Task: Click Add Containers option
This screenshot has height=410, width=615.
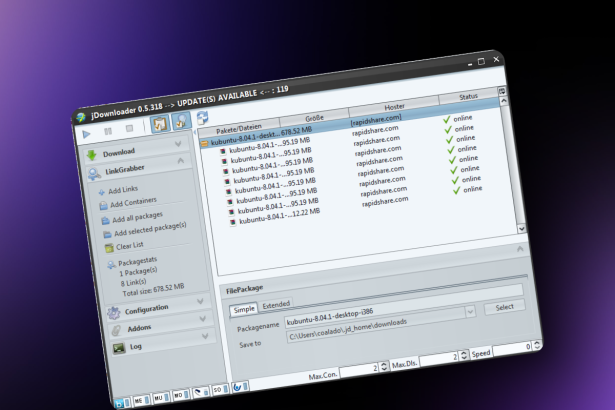Action: coord(133,202)
